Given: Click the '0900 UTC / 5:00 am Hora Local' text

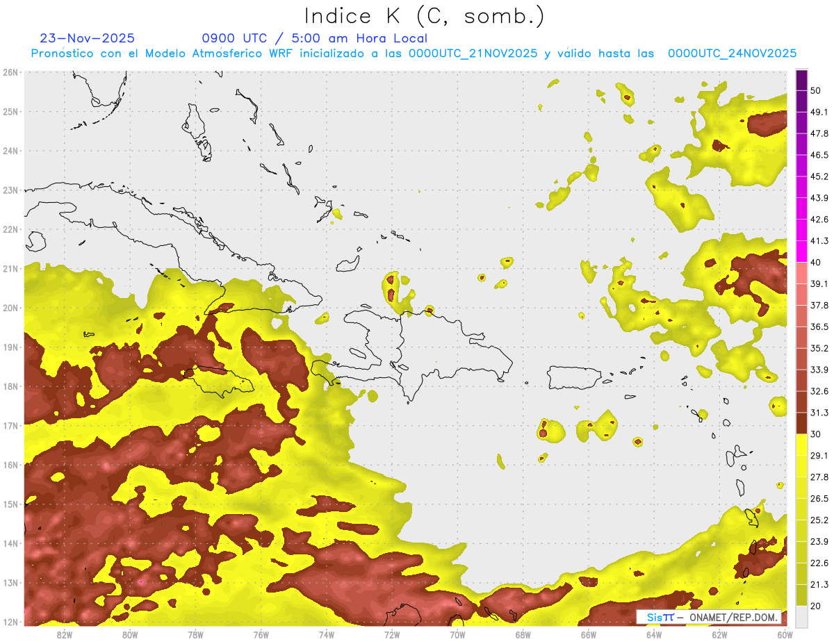Looking at the screenshot, I should coord(314,38).
